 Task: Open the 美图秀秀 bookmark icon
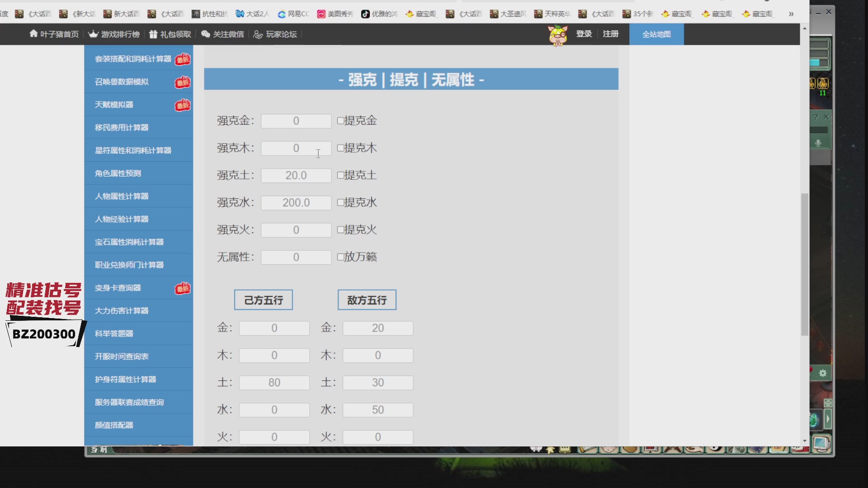[321, 14]
